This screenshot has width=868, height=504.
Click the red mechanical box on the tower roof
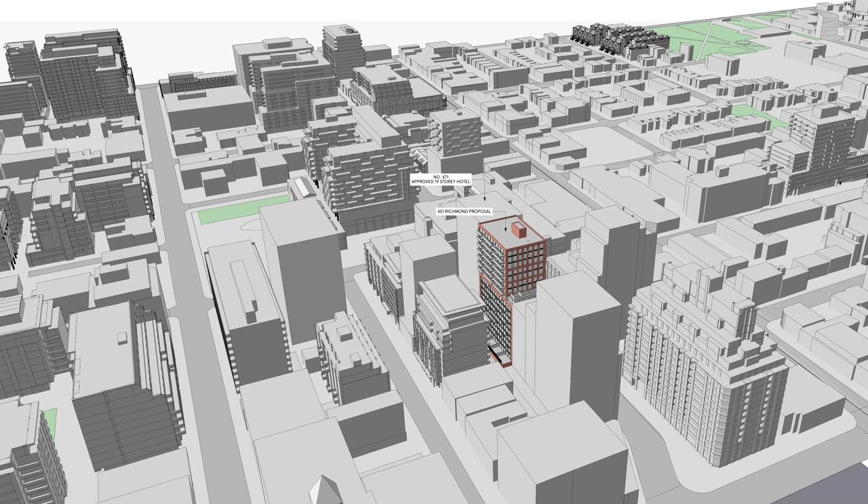pos(520,231)
